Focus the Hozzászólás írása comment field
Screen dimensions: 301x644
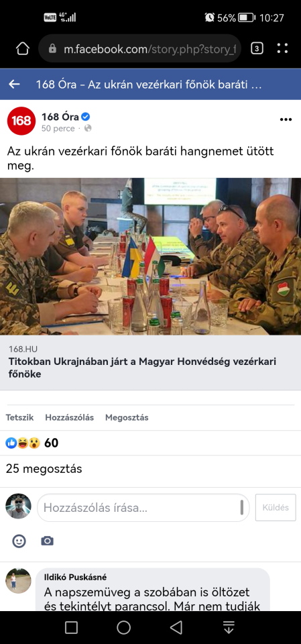143,508
